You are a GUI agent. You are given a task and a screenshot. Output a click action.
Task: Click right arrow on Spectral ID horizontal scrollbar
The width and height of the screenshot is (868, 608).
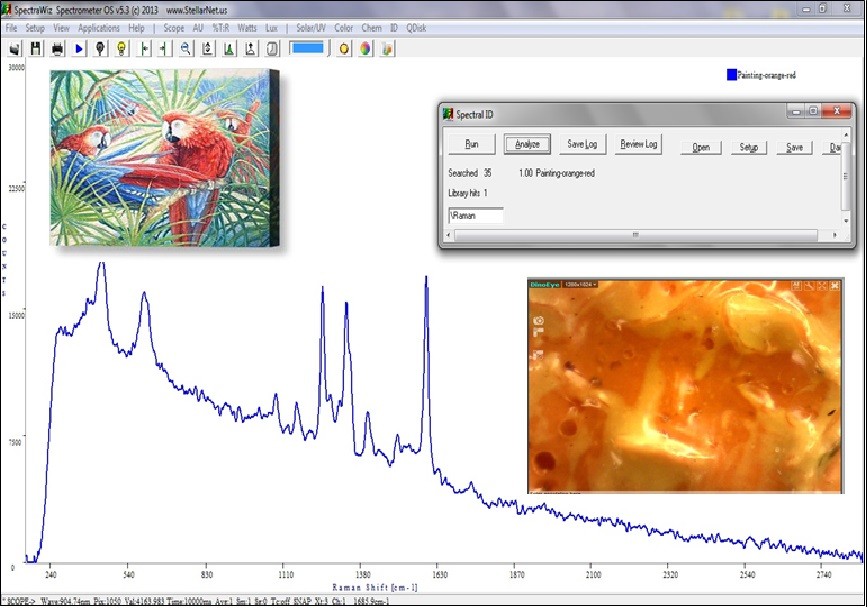(x=836, y=236)
